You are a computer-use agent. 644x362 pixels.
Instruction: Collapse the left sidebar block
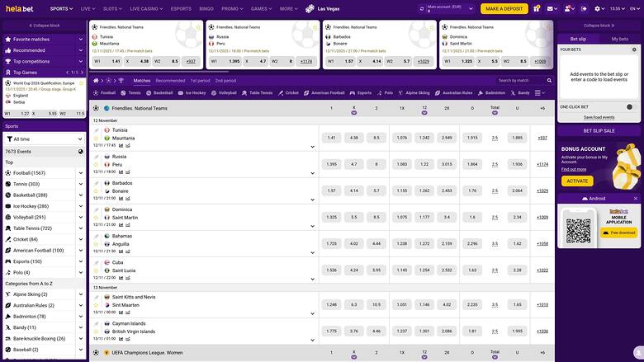[x=45, y=26]
